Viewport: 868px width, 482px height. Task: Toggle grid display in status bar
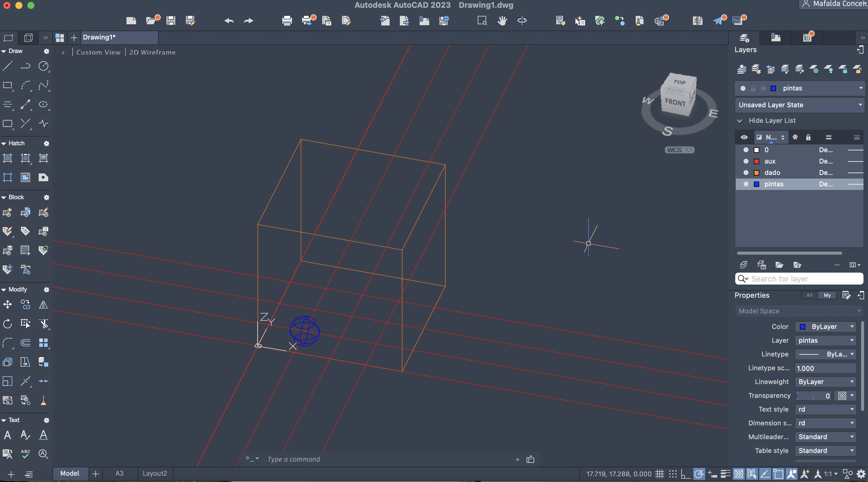point(659,474)
